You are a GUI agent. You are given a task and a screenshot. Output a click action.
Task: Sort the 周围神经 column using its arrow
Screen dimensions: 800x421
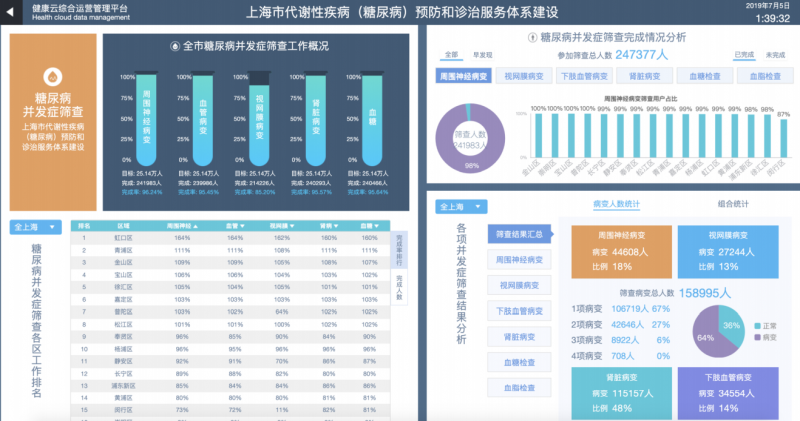click(194, 227)
